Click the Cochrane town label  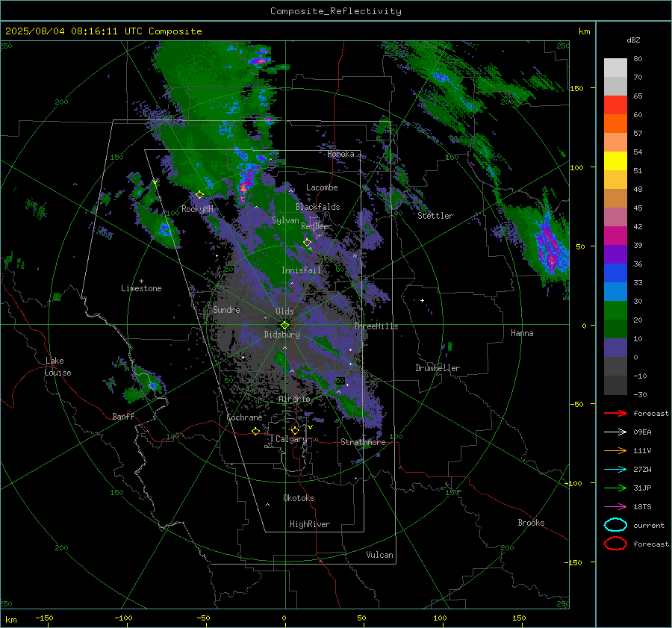(x=244, y=417)
